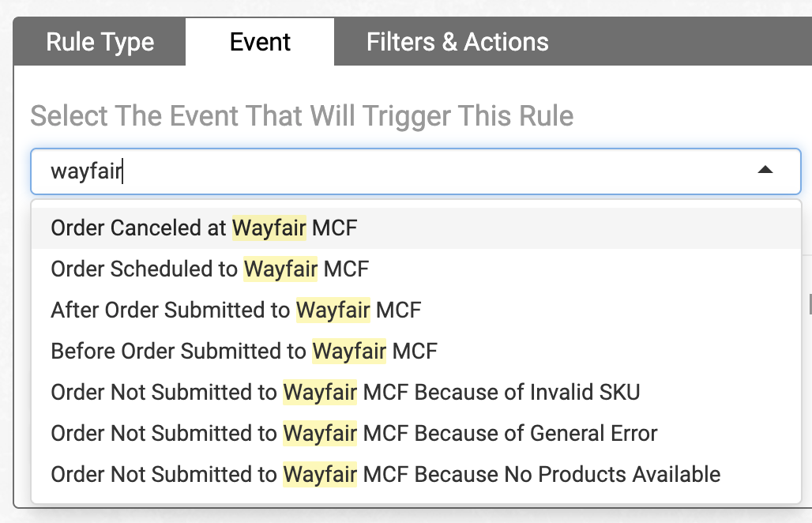This screenshot has height=523, width=812.
Task: Click the "Select The Event" heading label
Action: [x=302, y=117]
